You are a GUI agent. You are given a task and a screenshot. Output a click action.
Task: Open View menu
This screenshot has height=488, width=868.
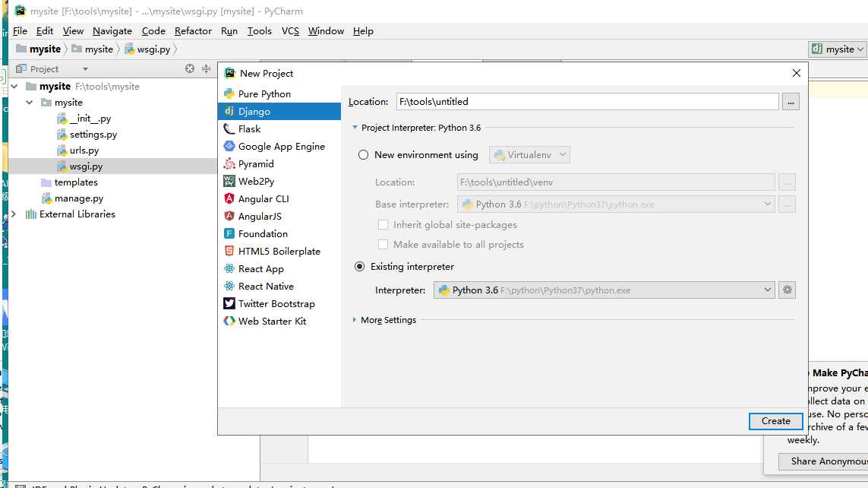(x=73, y=31)
